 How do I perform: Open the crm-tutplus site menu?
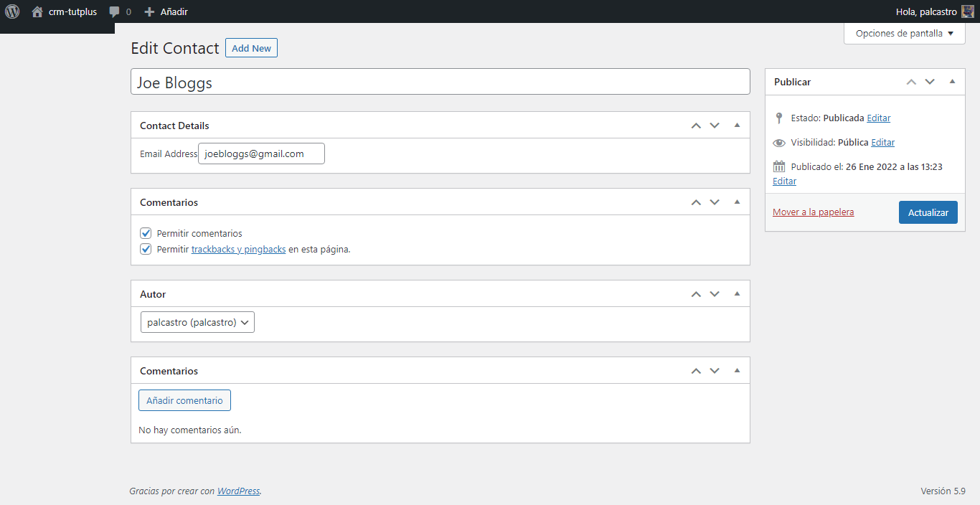(x=65, y=11)
